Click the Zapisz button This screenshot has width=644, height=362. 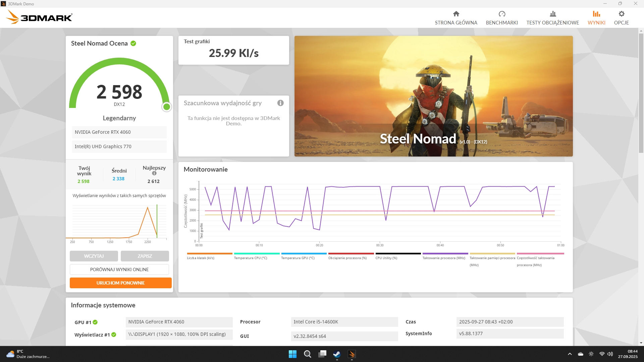[145, 256]
